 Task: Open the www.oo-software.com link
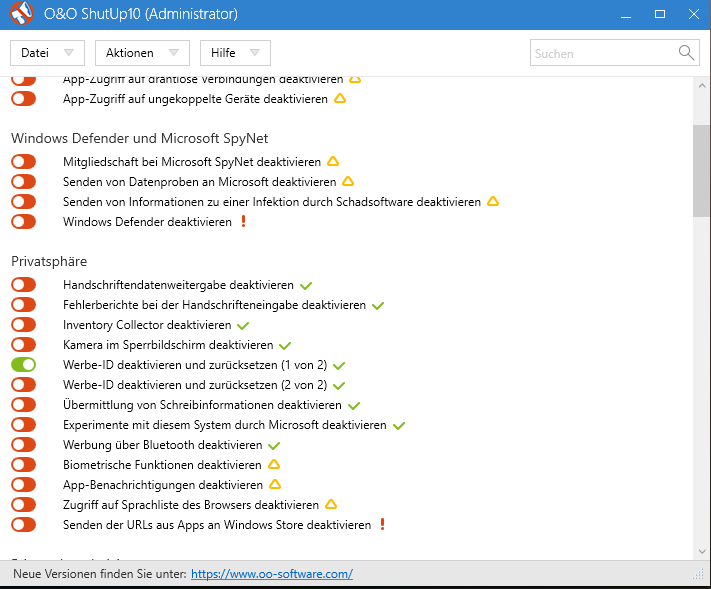pyautogui.click(x=271, y=574)
